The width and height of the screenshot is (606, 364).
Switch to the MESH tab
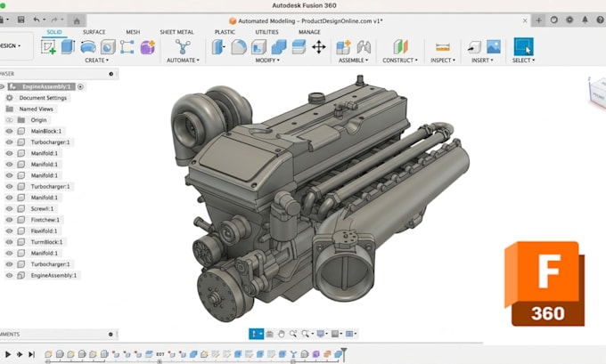(x=133, y=32)
